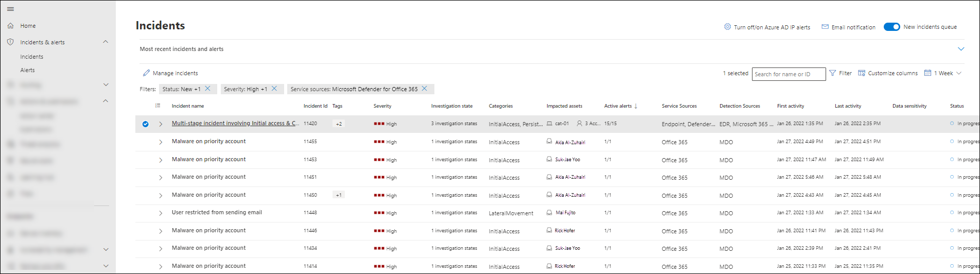The height and width of the screenshot is (274, 980).
Task: Click the Turn off/on Azure AD IP alerts gear icon
Action: (727, 27)
